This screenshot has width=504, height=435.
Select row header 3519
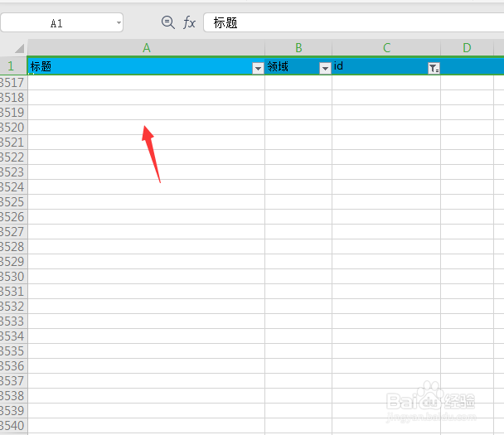point(13,113)
